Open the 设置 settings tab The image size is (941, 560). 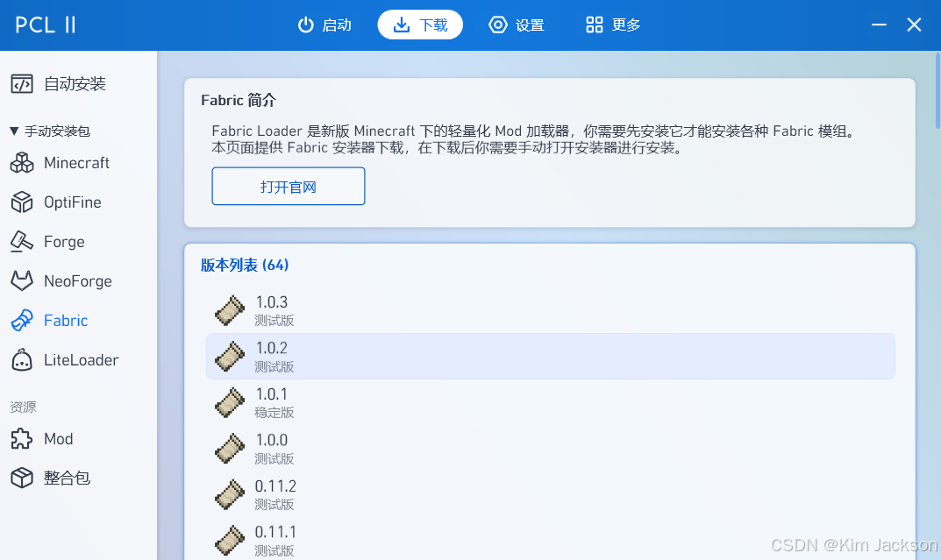[x=517, y=25]
